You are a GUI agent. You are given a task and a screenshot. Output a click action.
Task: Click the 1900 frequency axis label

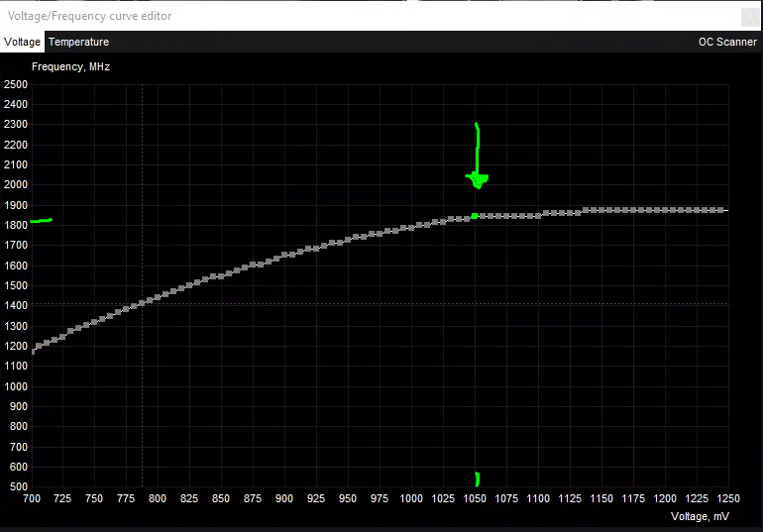pyautogui.click(x=16, y=205)
